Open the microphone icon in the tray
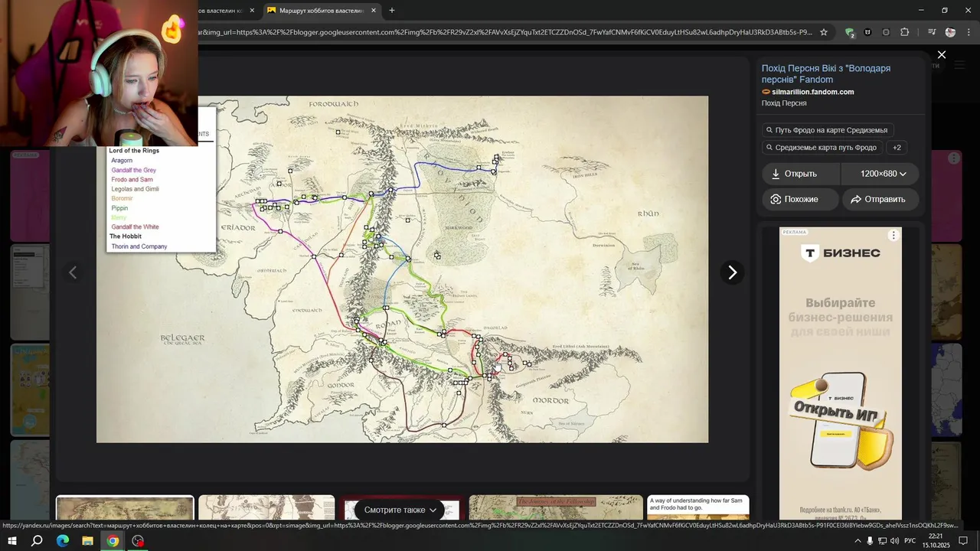This screenshot has width=980, height=551. click(x=870, y=541)
